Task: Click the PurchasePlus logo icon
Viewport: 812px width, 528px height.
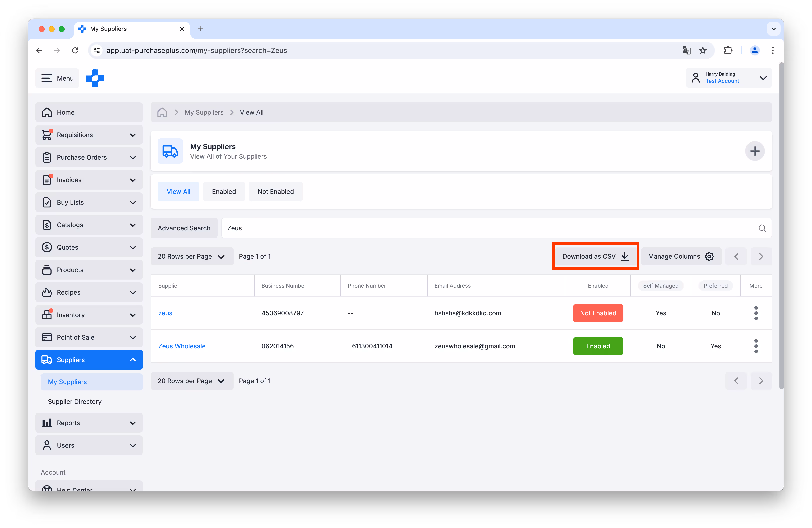Action: (x=95, y=78)
